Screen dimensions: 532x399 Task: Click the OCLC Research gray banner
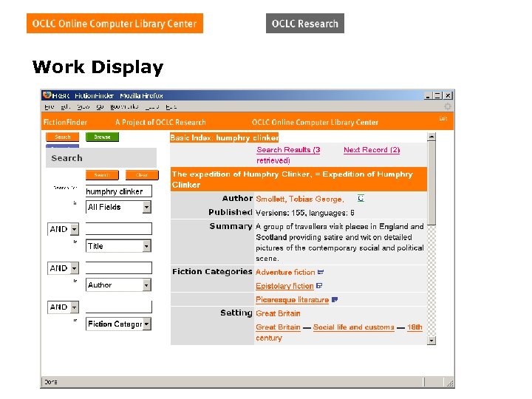305,24
